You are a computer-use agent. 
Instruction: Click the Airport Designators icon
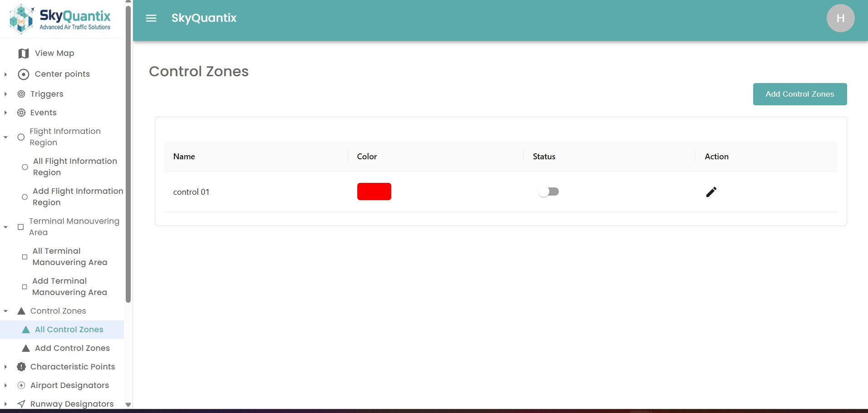pyautogui.click(x=21, y=385)
